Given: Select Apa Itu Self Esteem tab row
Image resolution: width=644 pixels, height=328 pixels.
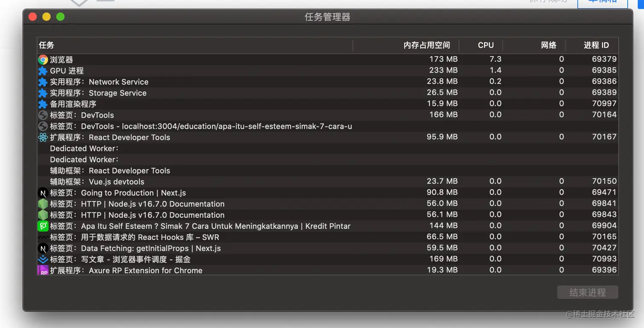Looking at the screenshot, I should (328, 226).
